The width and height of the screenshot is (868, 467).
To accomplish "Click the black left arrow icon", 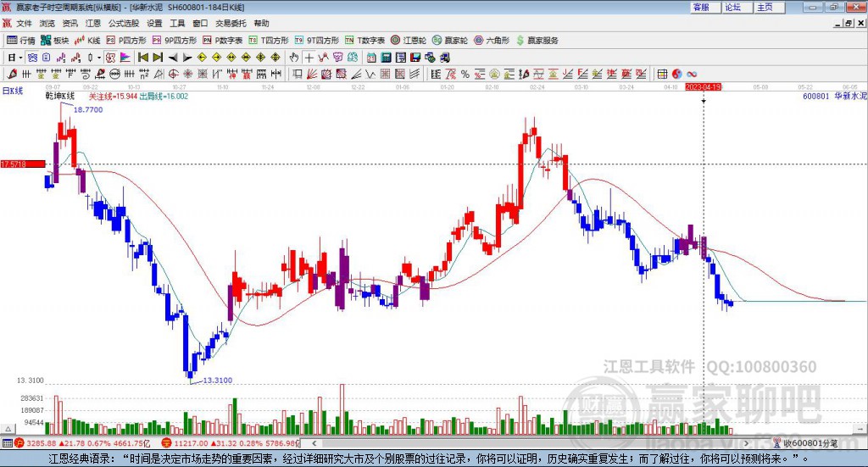I will pyautogui.click(x=173, y=58).
